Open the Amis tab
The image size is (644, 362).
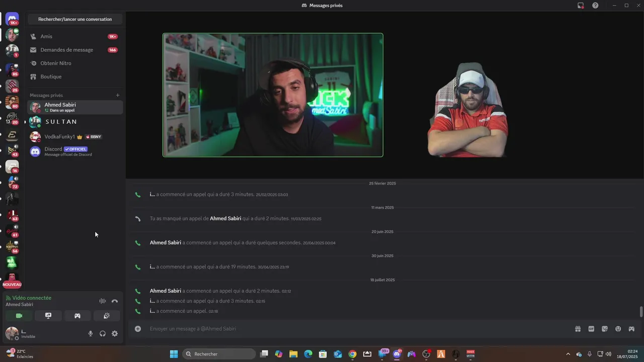tap(75, 36)
